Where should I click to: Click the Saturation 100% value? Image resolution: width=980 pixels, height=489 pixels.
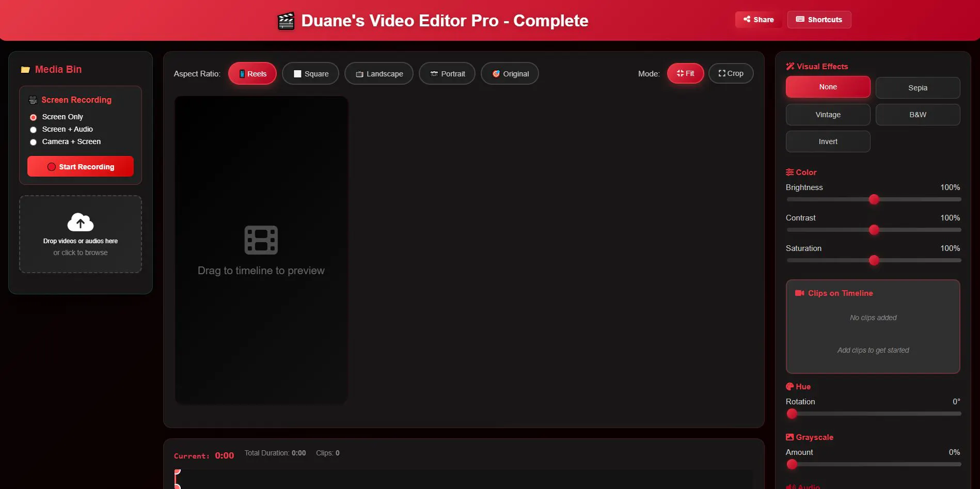(950, 248)
